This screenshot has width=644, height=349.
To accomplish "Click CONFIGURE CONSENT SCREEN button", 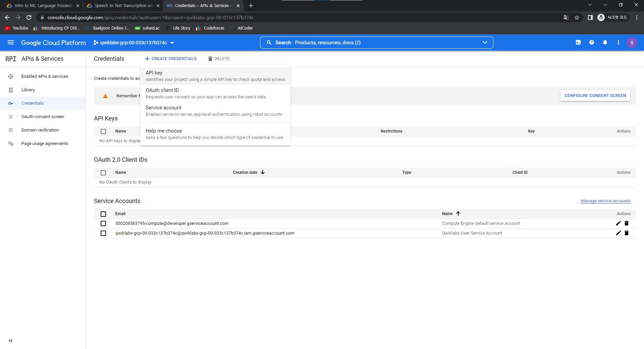I will [595, 96].
